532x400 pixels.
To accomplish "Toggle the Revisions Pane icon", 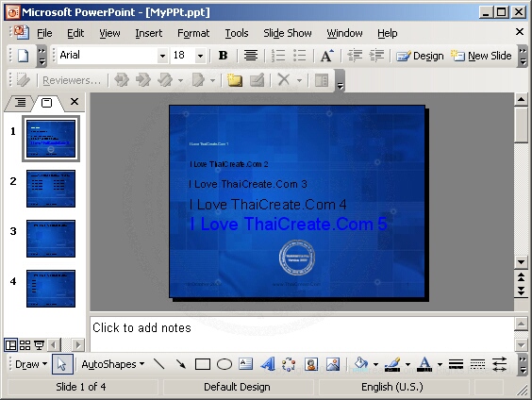I will (322, 80).
